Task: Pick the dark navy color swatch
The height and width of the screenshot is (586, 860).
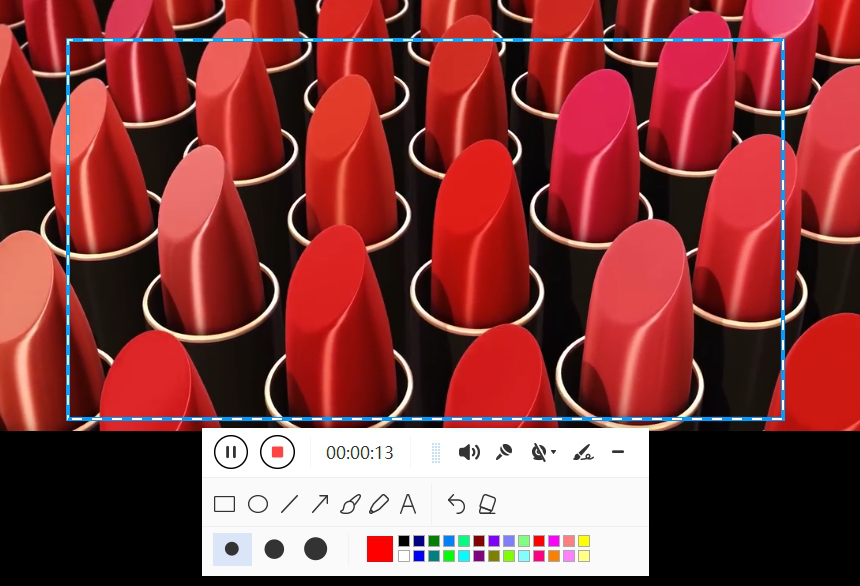Action: pyautogui.click(x=419, y=542)
